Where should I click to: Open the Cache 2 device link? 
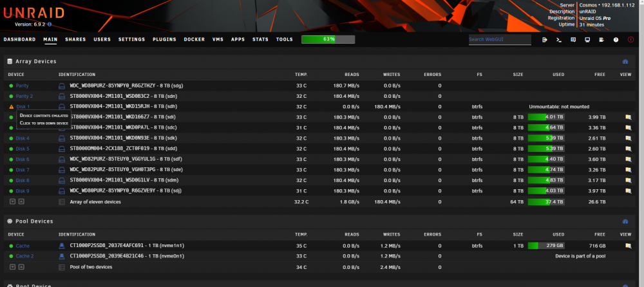coord(24,256)
